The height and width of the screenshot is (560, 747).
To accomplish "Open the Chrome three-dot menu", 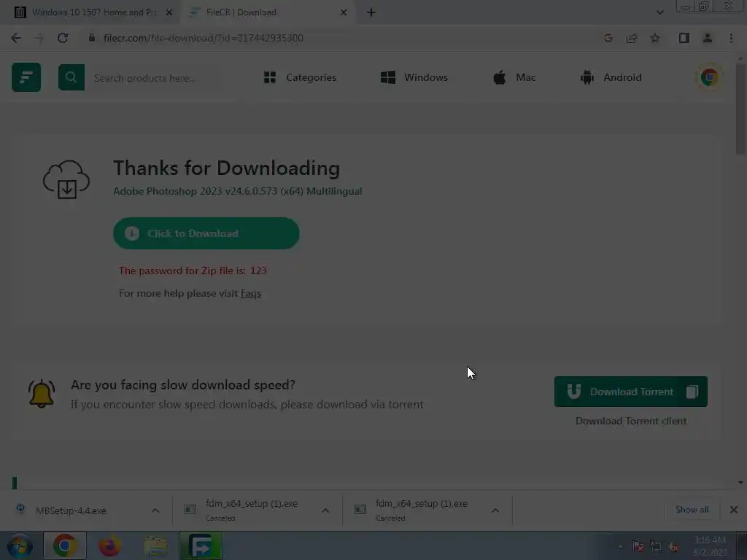I will [x=731, y=38].
